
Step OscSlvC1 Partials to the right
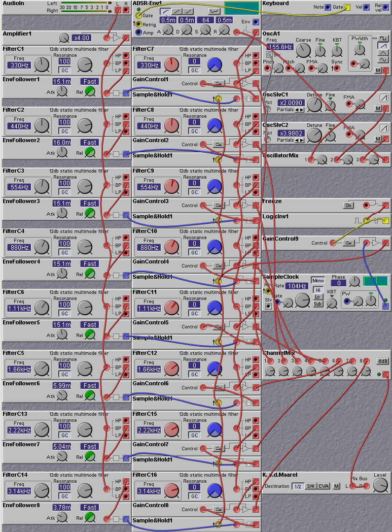302,110
